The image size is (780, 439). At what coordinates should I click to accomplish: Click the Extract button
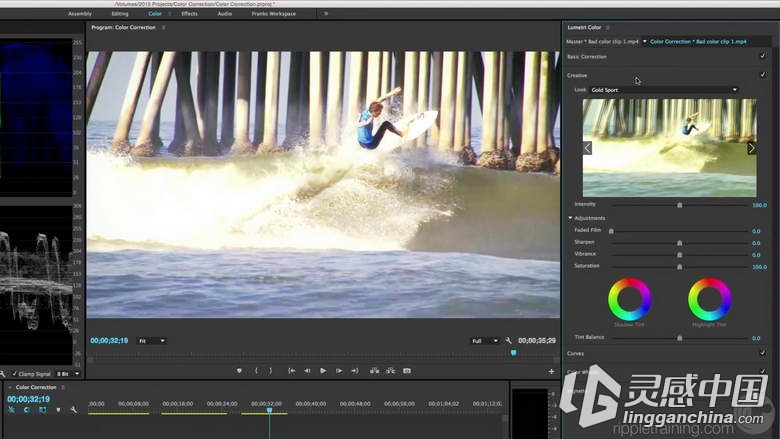coord(390,371)
